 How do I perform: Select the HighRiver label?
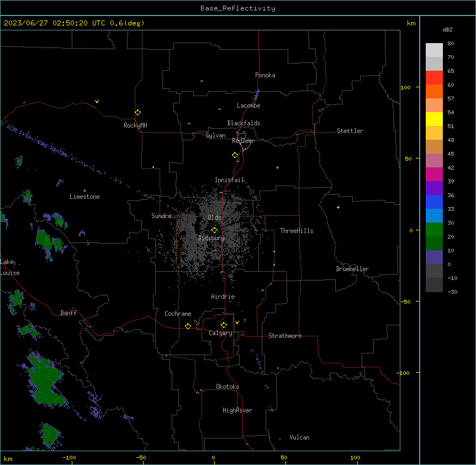tap(237, 410)
